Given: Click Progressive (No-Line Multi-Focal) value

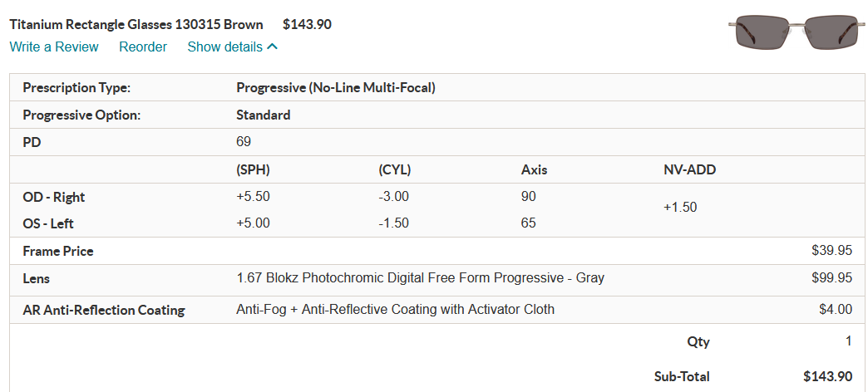Looking at the screenshot, I should click(336, 87).
